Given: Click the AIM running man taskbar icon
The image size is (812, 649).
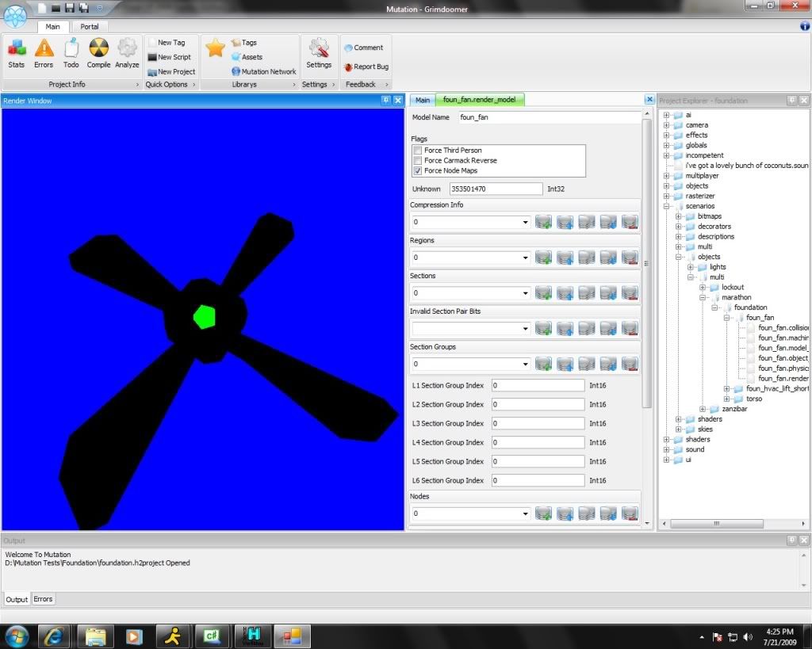Looking at the screenshot, I should click(172, 636).
